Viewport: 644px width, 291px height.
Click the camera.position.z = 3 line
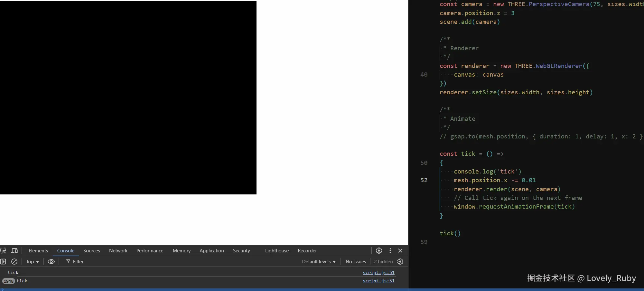tap(477, 13)
